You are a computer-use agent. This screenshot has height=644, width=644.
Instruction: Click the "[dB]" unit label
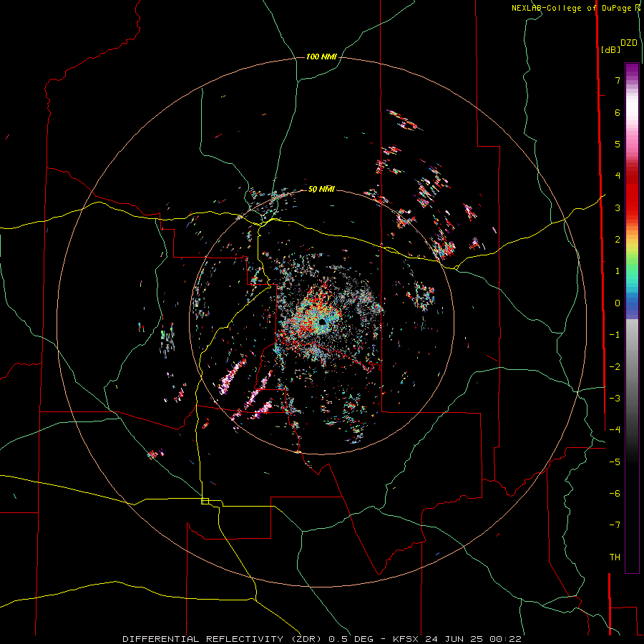(611, 49)
